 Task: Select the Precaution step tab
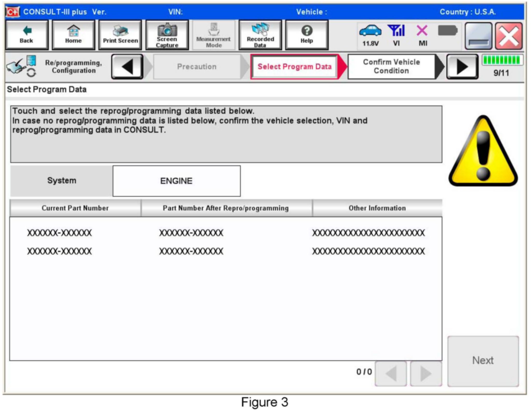click(197, 67)
